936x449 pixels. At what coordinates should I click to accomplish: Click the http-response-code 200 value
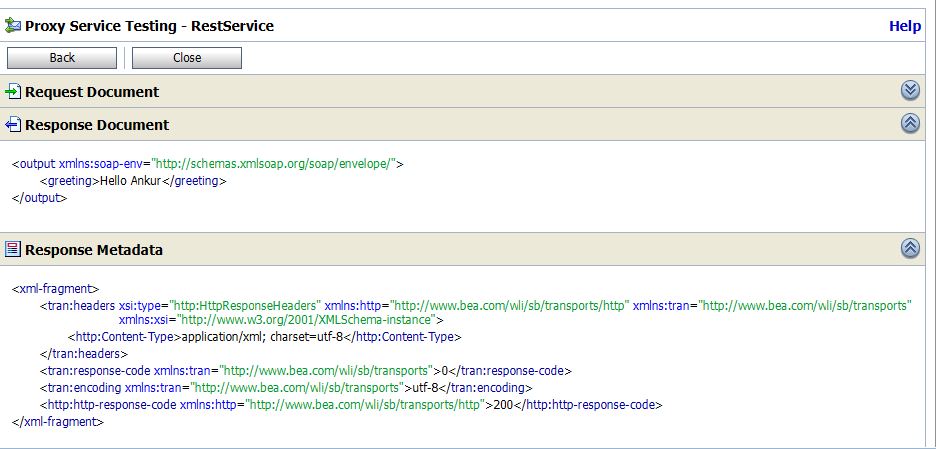pyautogui.click(x=498, y=405)
